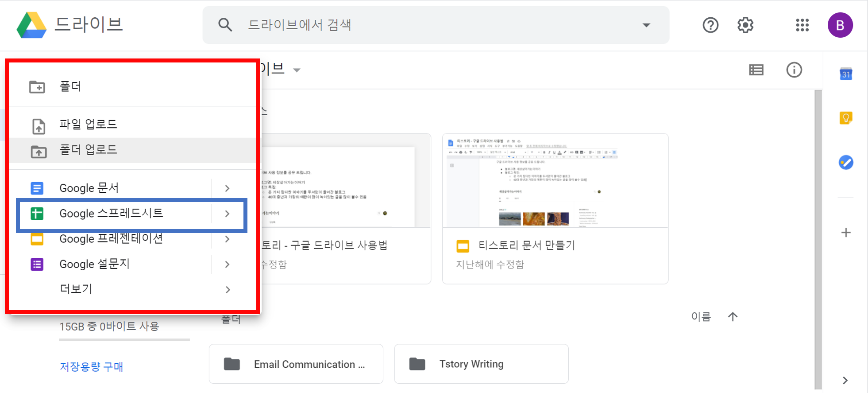
Task: Reverse sort direction arrow icon
Action: click(733, 317)
